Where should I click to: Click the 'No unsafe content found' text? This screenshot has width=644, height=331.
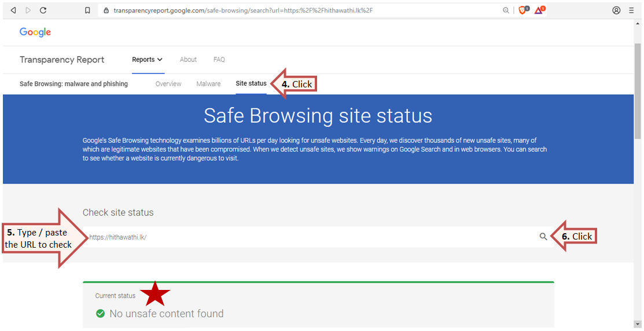pyautogui.click(x=167, y=314)
